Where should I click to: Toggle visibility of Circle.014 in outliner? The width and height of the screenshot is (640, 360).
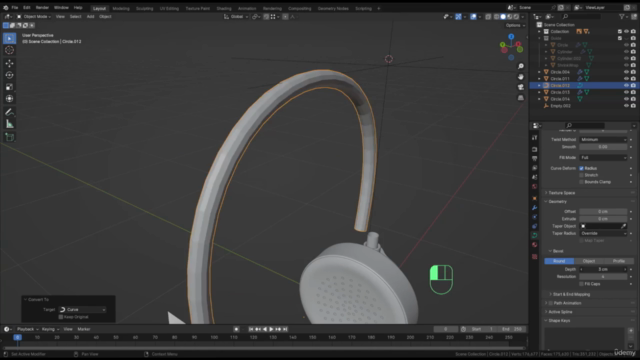(626, 99)
